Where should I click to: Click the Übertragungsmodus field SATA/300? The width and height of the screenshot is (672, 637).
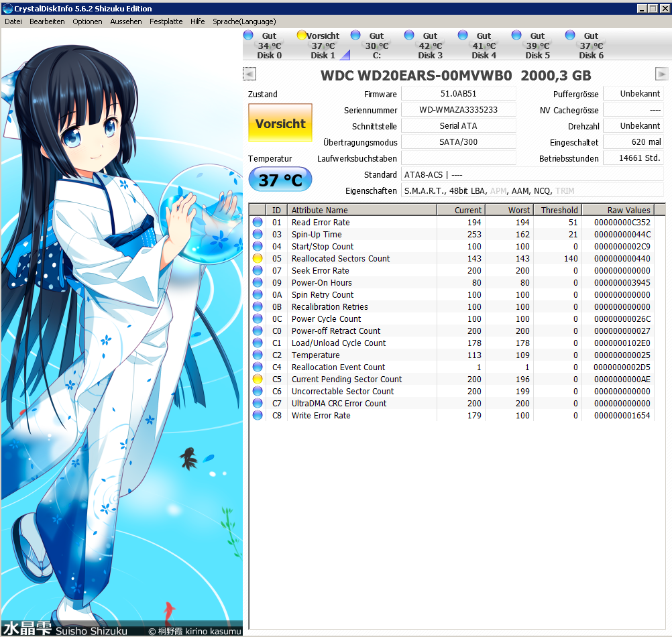point(458,141)
